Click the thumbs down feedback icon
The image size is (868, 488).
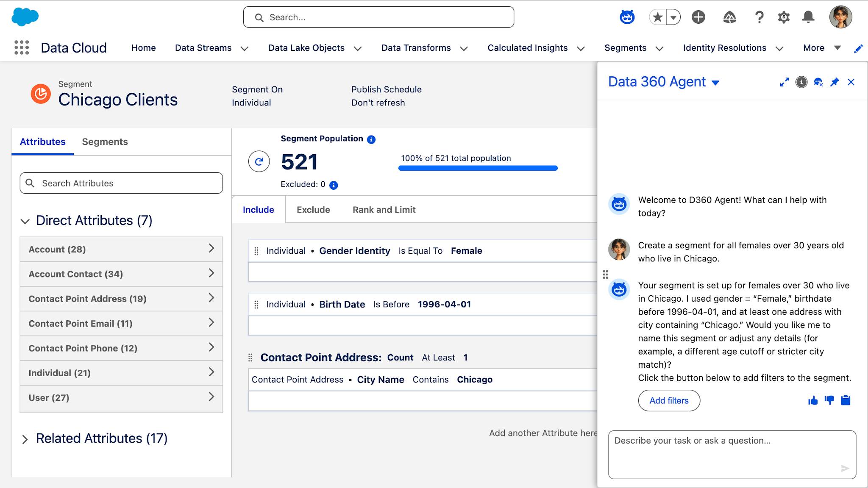click(829, 400)
